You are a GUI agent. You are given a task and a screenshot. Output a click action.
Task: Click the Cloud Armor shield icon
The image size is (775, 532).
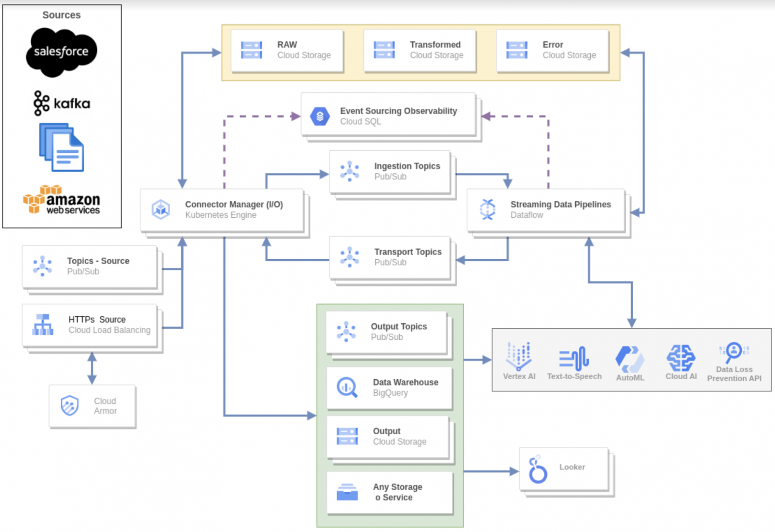pyautogui.click(x=69, y=405)
